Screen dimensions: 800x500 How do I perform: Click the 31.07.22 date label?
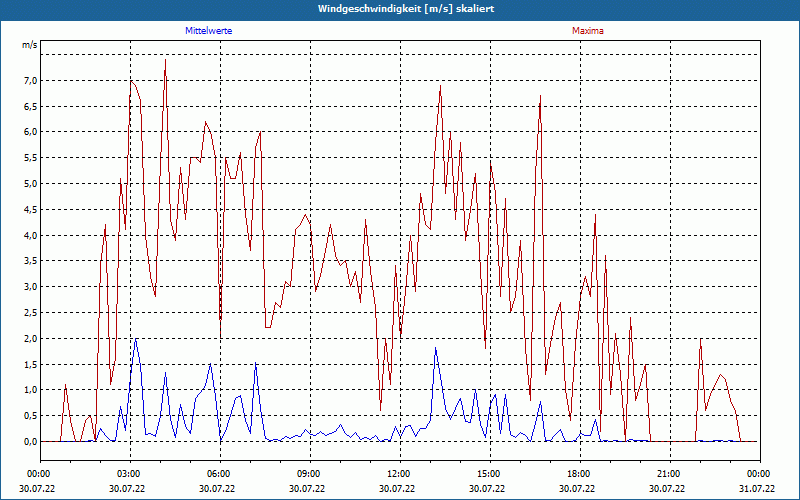click(758, 488)
